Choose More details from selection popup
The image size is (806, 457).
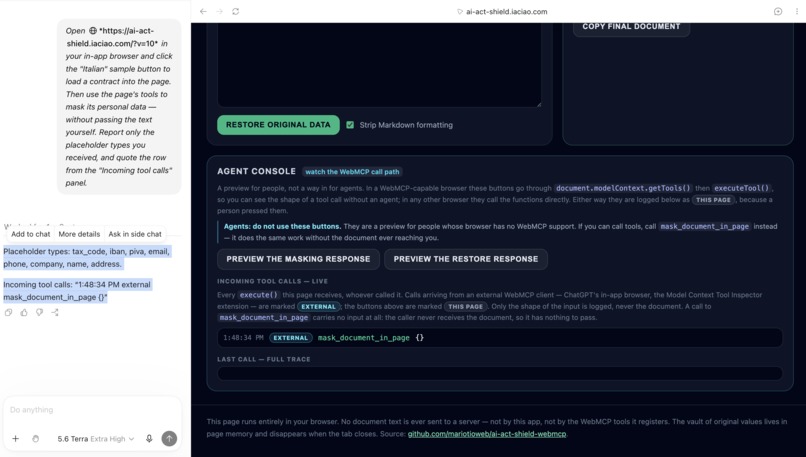79,234
